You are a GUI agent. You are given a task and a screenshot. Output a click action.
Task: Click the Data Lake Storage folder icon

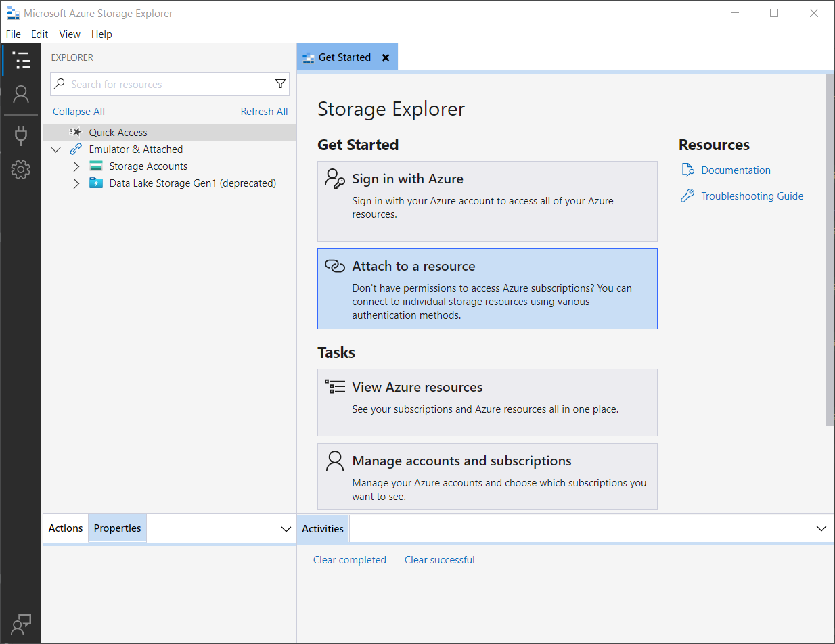click(x=96, y=183)
